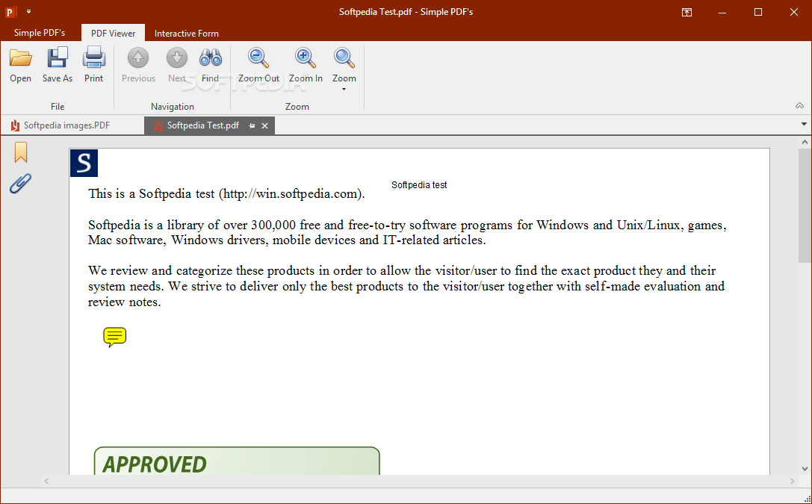
Task: Switch to Softpedia images.PDF document tab
Action: pyautogui.click(x=66, y=125)
